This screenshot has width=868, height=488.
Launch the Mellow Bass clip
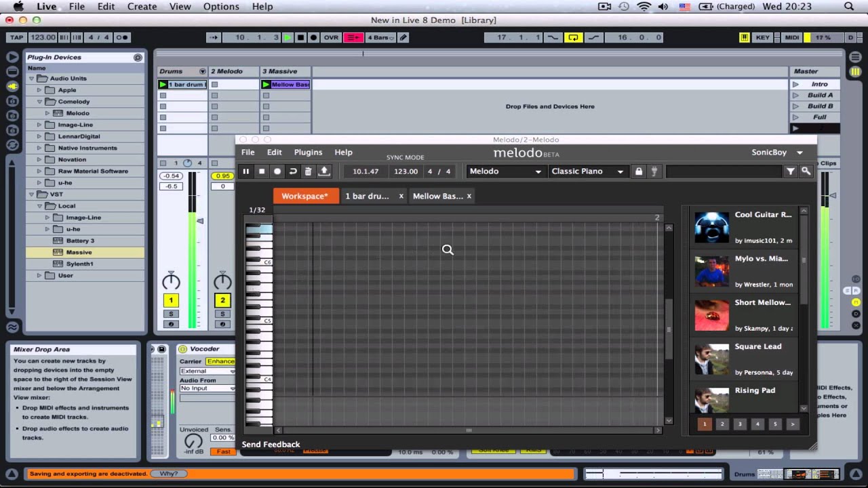pos(266,85)
